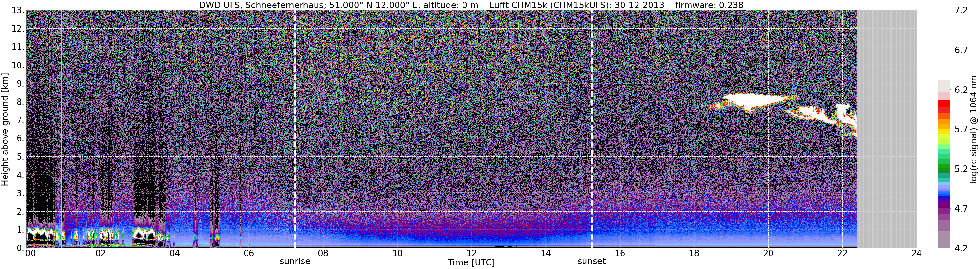Click the dashed sunset marker line
980x269 pixels.
(592, 129)
